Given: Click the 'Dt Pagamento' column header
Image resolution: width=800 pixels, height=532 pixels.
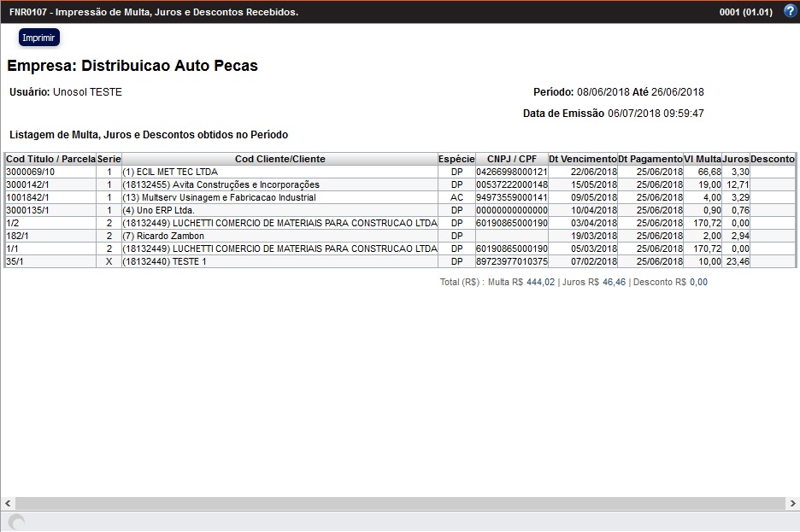Looking at the screenshot, I should [650, 159].
